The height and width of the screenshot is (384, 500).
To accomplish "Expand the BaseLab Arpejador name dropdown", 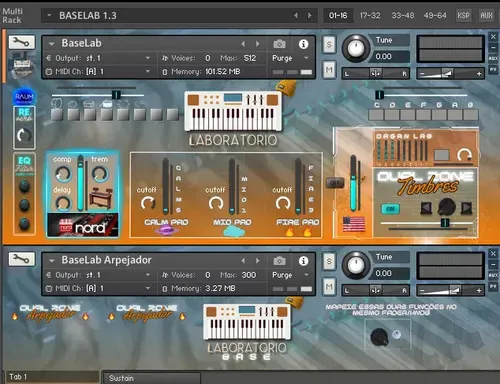I will click(x=51, y=260).
